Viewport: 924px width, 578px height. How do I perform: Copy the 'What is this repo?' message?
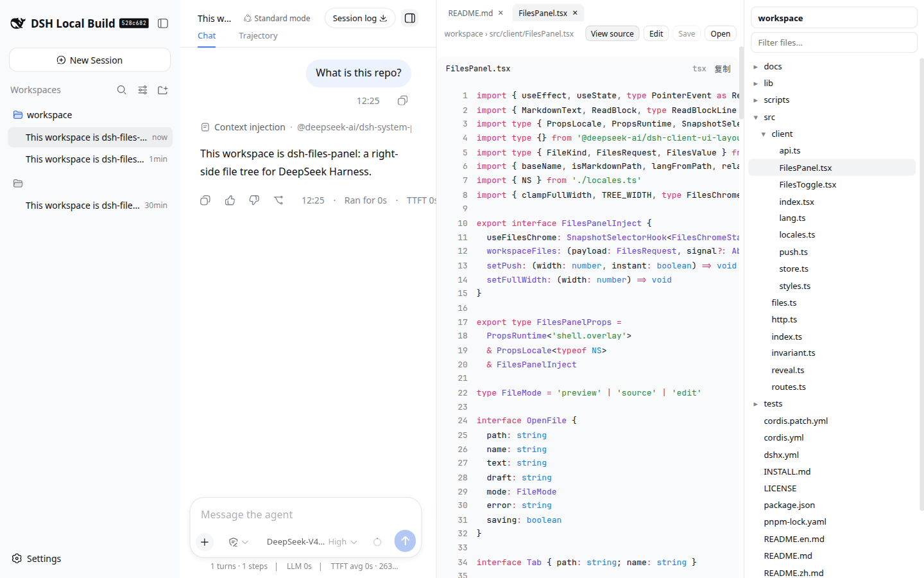(x=402, y=100)
